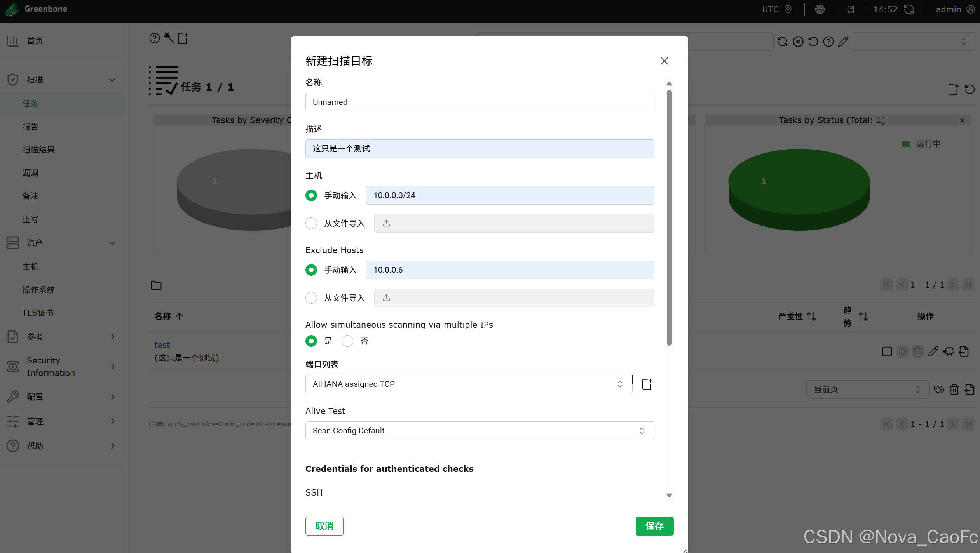Open 报告 in the sidebar
This screenshot has height=553, width=980.
(x=30, y=127)
